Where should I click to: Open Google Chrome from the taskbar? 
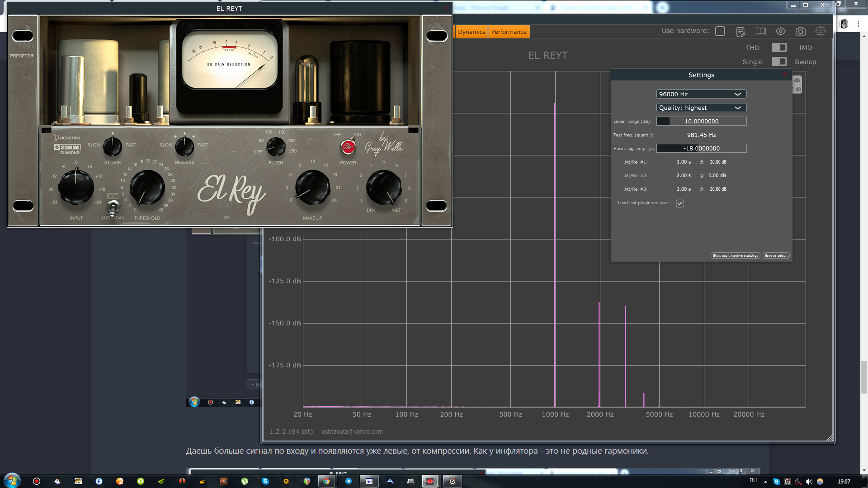pyautogui.click(x=326, y=481)
